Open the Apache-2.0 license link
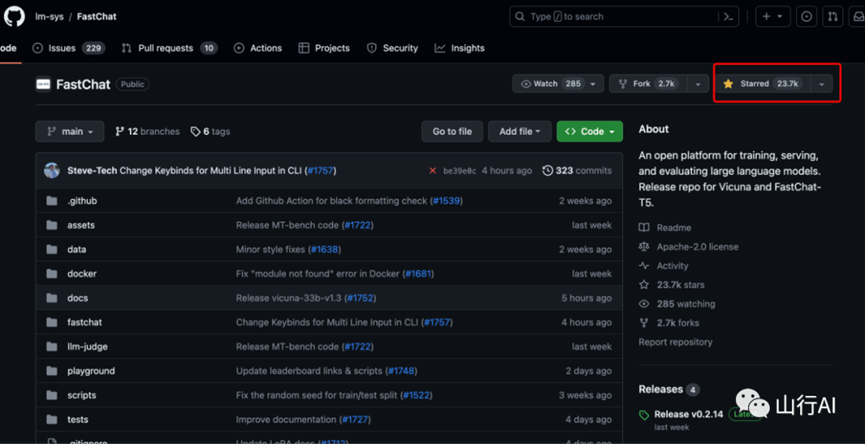The height and width of the screenshot is (444, 865). point(697,246)
